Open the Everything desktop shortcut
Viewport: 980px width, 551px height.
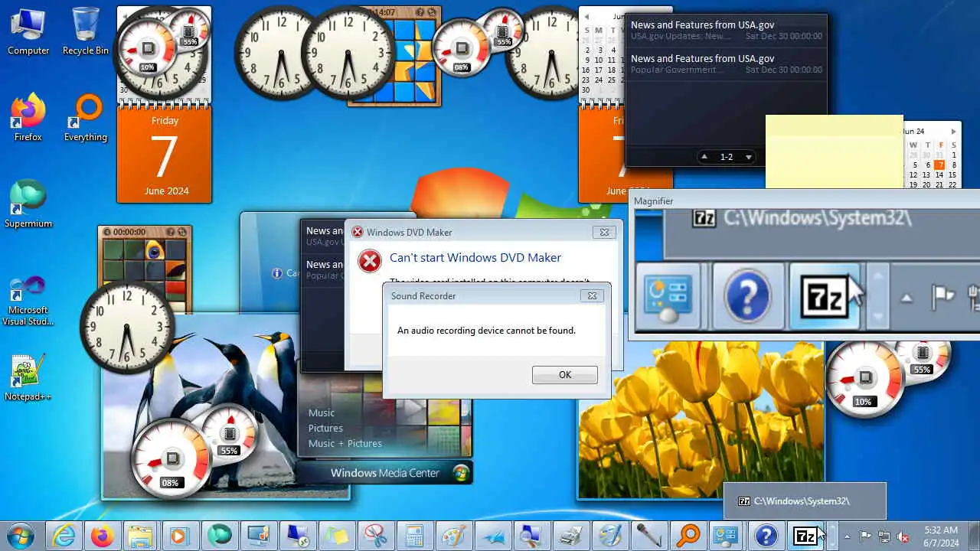pos(85,118)
